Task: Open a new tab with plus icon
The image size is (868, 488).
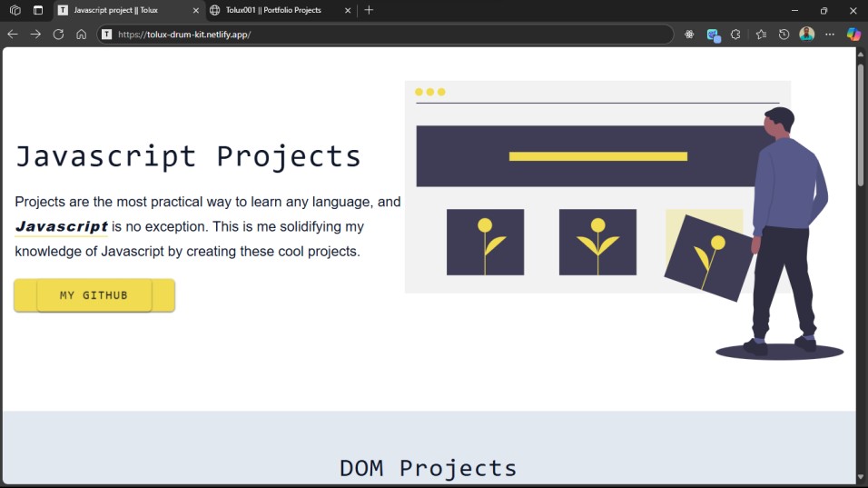Action: tap(369, 10)
